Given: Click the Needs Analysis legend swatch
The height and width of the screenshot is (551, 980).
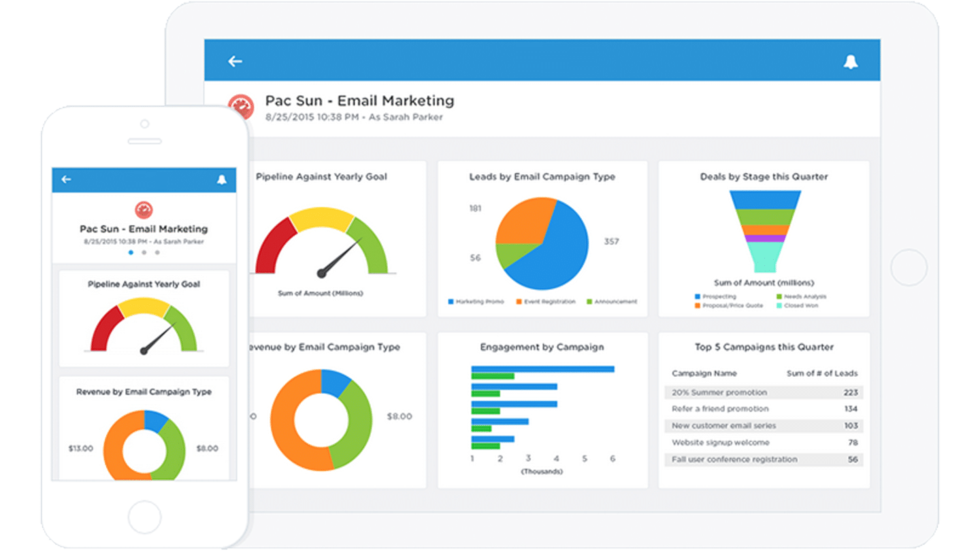Looking at the screenshot, I should point(779,297).
